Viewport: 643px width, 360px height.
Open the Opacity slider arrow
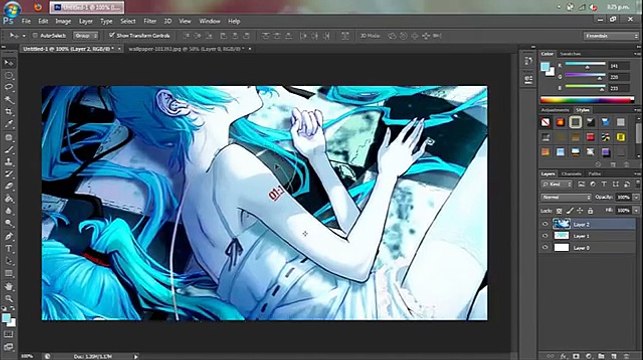point(636,197)
